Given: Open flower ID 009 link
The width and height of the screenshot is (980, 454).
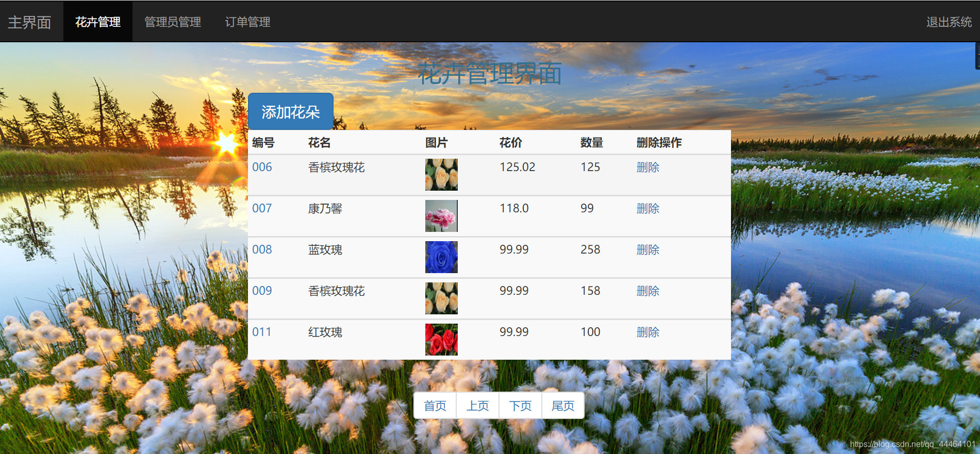Looking at the screenshot, I should click(262, 291).
